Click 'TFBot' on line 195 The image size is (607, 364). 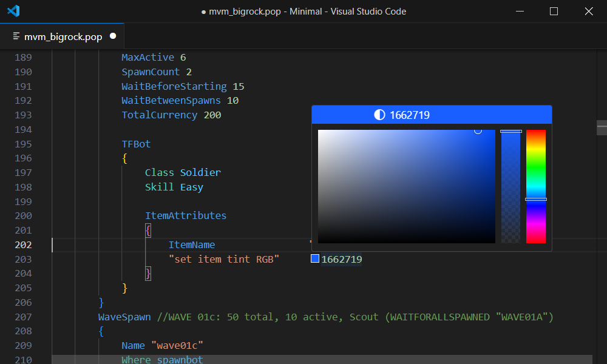(x=136, y=144)
